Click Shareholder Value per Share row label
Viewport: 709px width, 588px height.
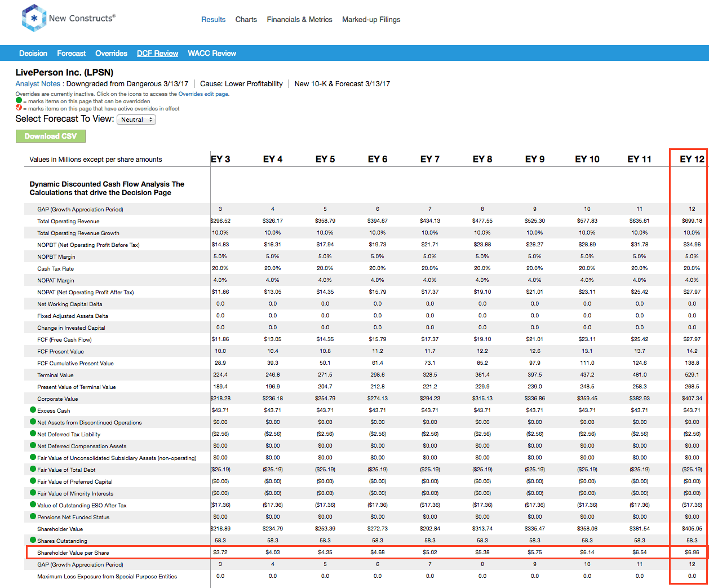73,552
